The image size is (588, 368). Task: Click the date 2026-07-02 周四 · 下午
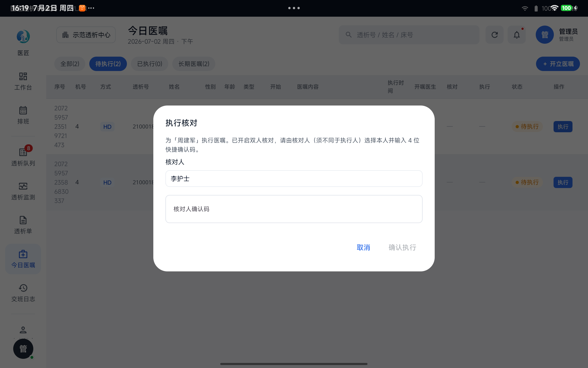pyautogui.click(x=160, y=42)
